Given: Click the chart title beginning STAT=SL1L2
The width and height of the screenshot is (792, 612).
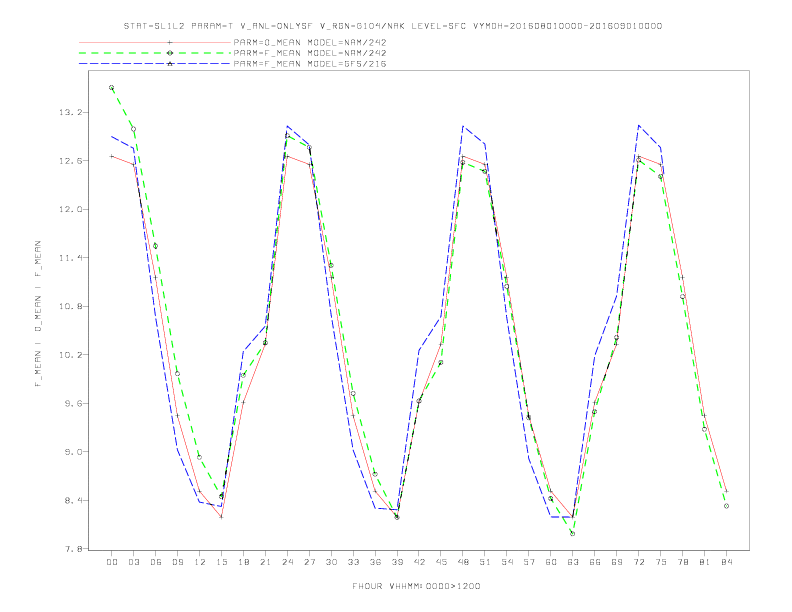Looking at the screenshot, I should click(392, 26).
